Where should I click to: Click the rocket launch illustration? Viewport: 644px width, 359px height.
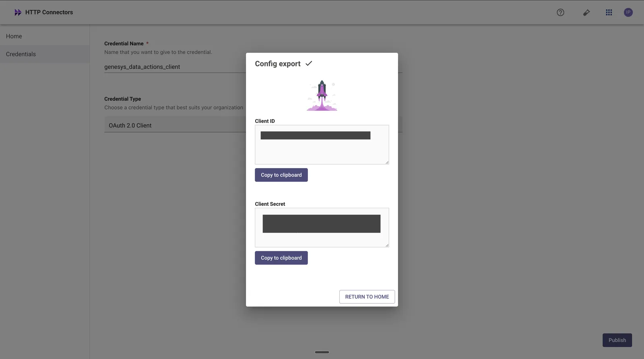point(322,95)
